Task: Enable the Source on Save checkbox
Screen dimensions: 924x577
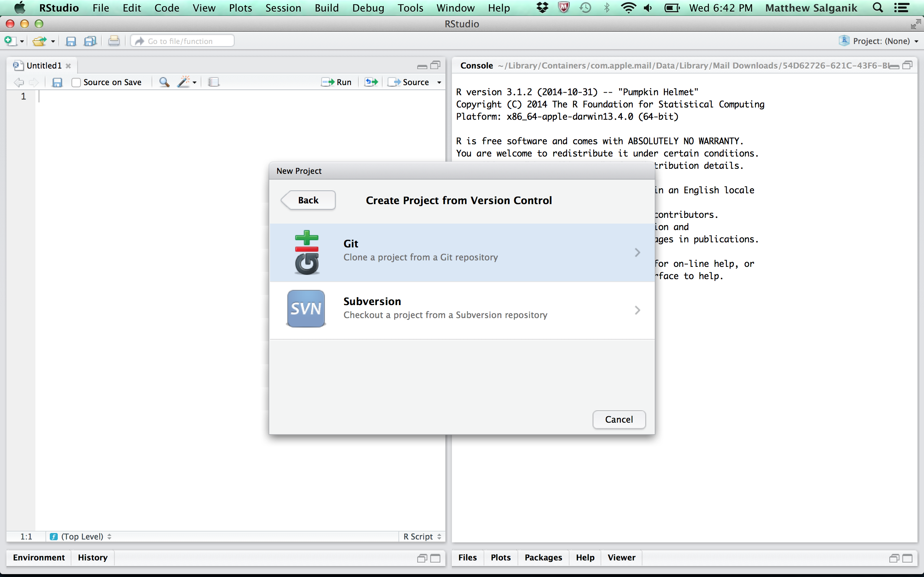Action: (x=76, y=83)
